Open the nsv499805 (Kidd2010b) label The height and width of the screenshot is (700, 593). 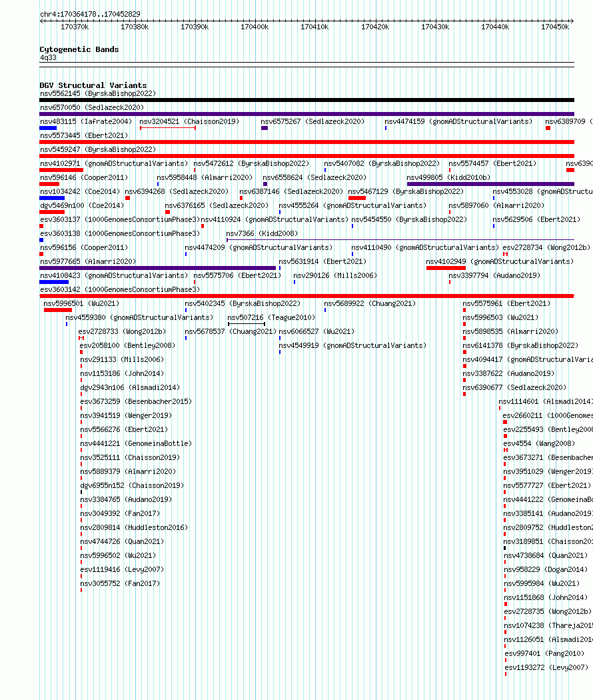point(448,178)
